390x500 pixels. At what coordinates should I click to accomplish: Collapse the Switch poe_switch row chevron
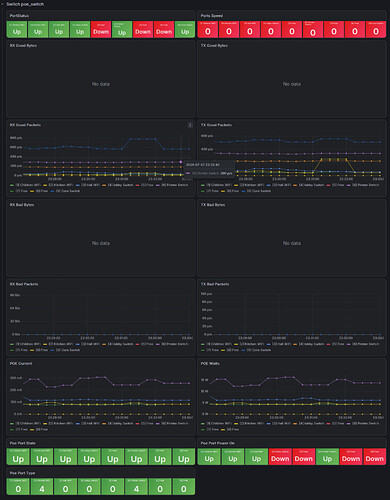point(2,4)
